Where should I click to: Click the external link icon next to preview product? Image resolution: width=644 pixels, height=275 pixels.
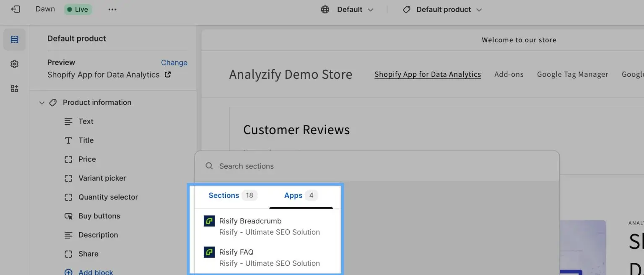coord(167,75)
